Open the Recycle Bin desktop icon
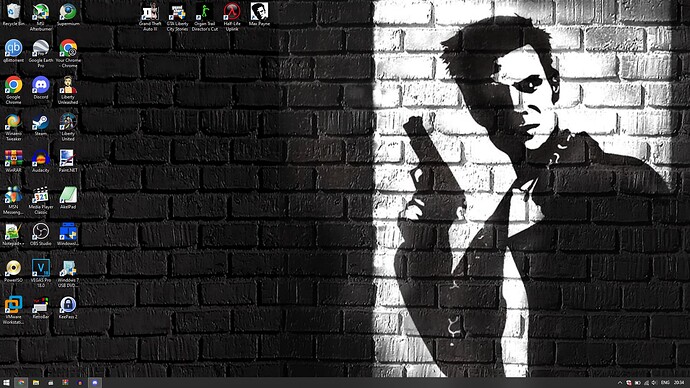 (x=13, y=15)
